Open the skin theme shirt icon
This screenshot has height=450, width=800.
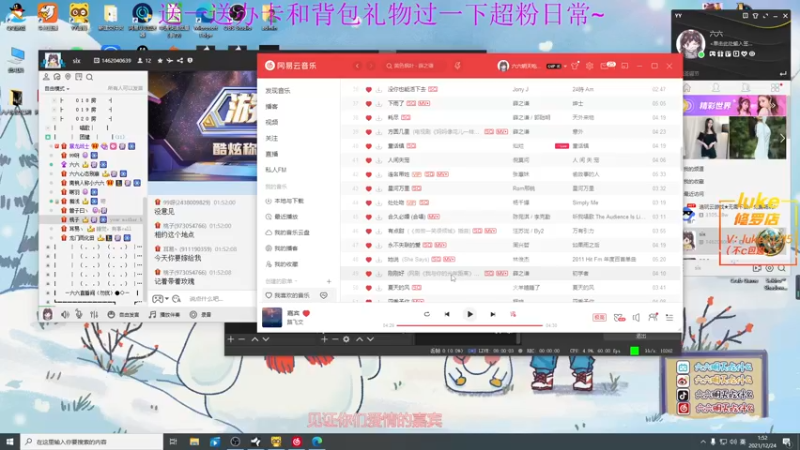tap(575, 66)
